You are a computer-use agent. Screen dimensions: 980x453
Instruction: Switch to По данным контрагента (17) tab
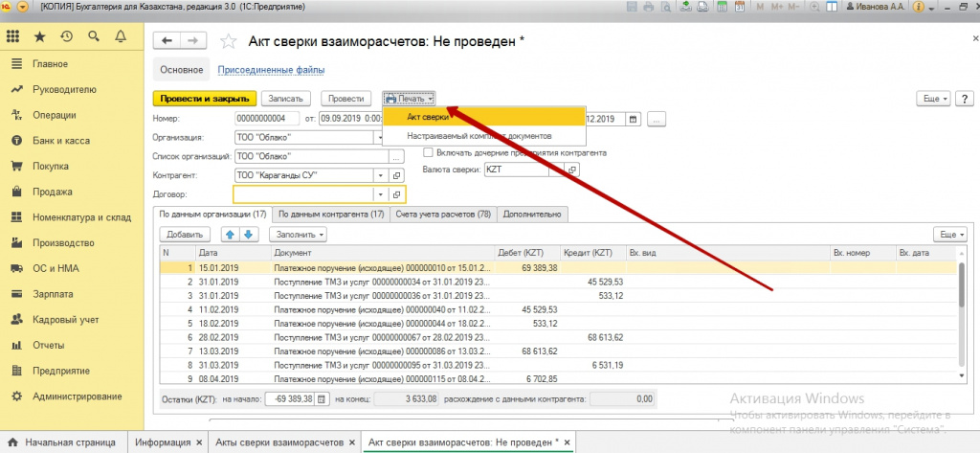tap(330, 214)
